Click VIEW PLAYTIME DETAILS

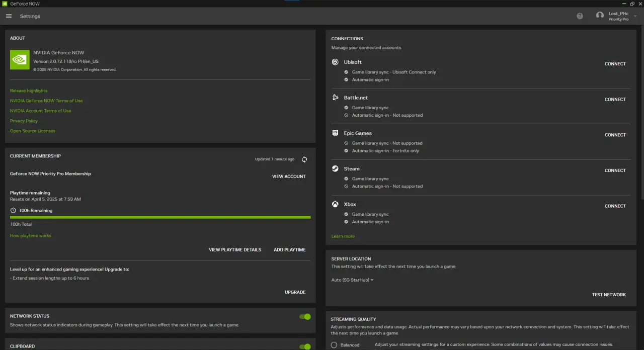coord(235,250)
